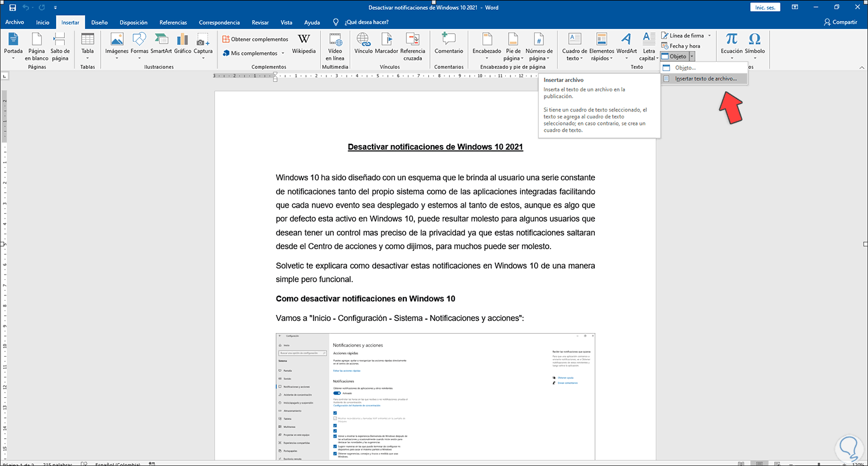This screenshot has width=868, height=466.
Task: Choose the 'Objeto...' menu entry
Action: (x=685, y=68)
